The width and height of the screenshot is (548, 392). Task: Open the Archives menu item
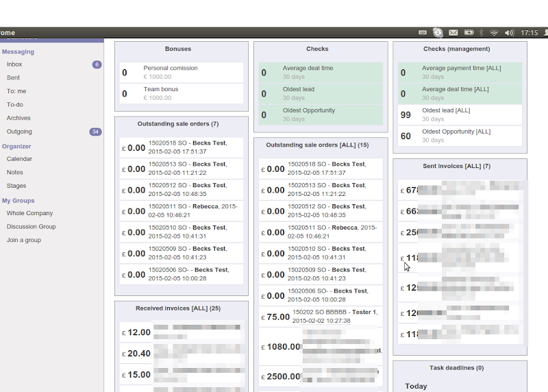pyautogui.click(x=18, y=118)
